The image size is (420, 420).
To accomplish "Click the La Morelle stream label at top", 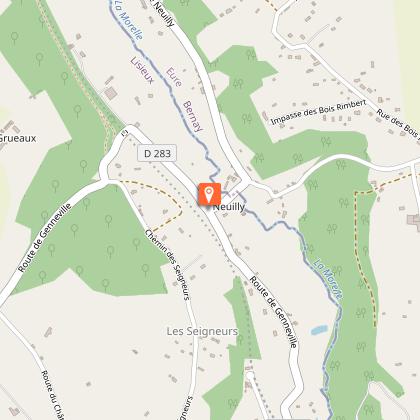I will pos(129,20).
